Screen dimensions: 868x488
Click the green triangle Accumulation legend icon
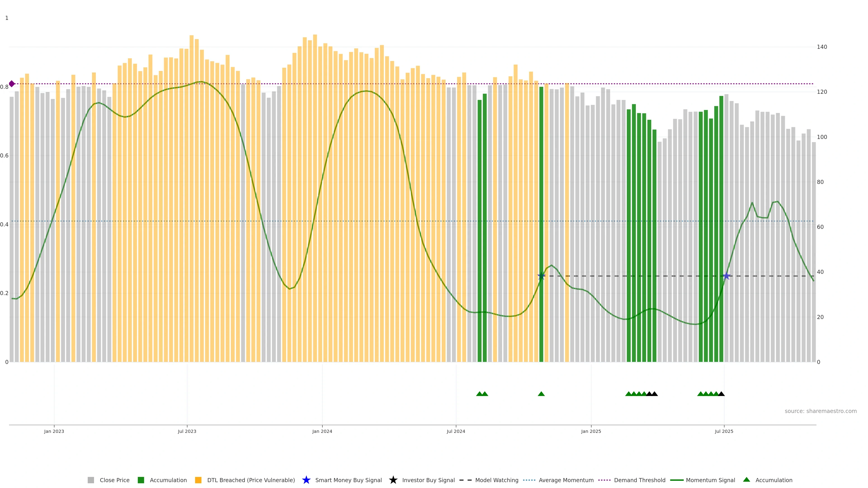click(x=746, y=480)
